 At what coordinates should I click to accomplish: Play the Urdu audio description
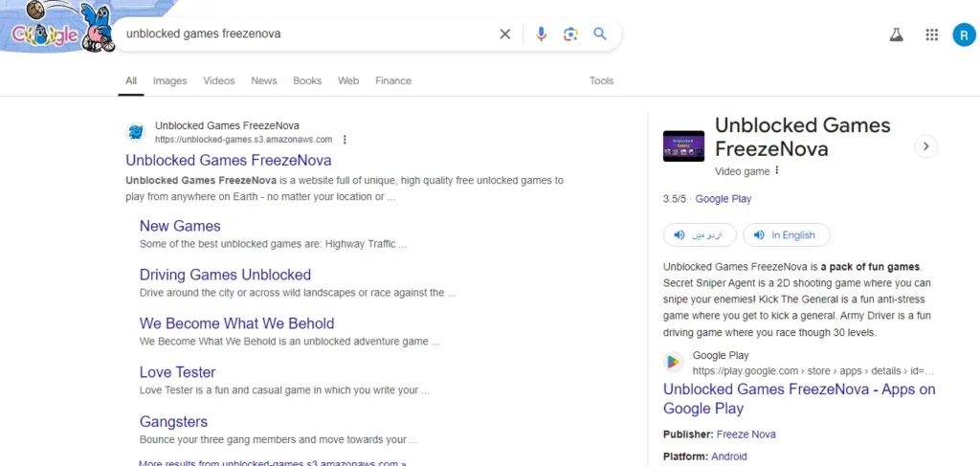pyautogui.click(x=700, y=234)
